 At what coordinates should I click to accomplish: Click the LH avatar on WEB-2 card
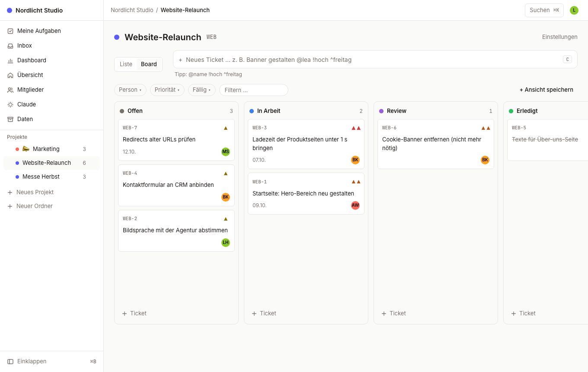(226, 242)
